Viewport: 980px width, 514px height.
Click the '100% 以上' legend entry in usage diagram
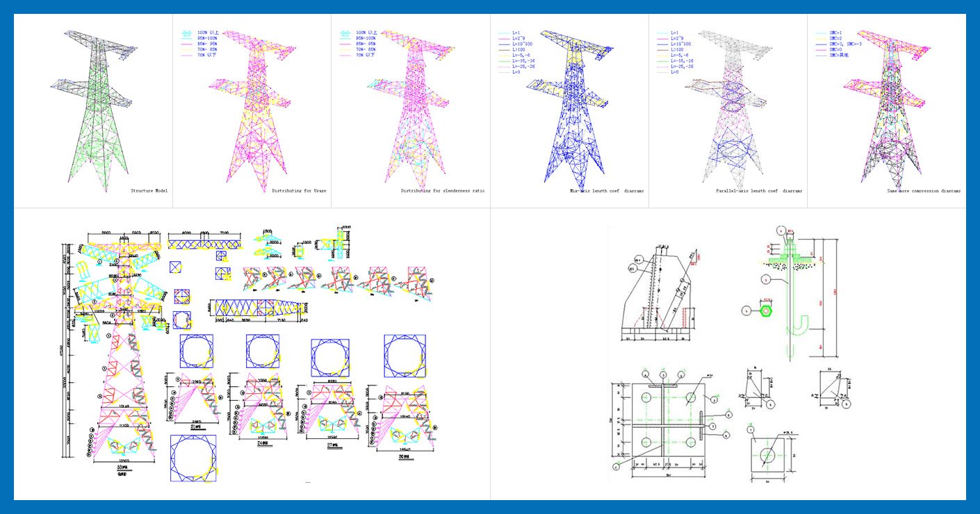[x=208, y=33]
